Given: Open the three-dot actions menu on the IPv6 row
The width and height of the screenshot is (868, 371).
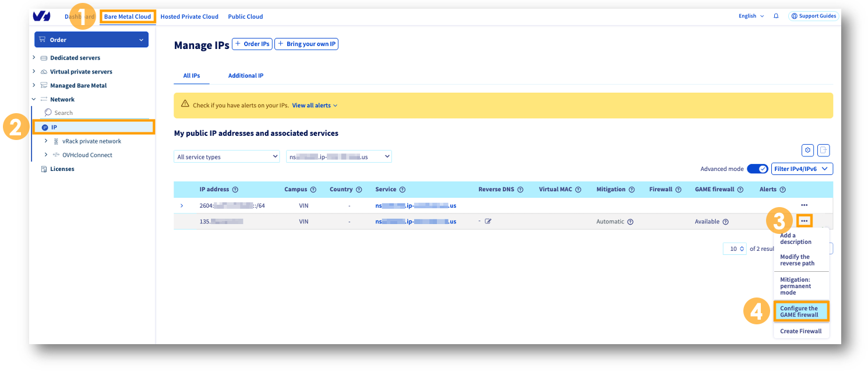Looking at the screenshot, I should click(x=805, y=205).
